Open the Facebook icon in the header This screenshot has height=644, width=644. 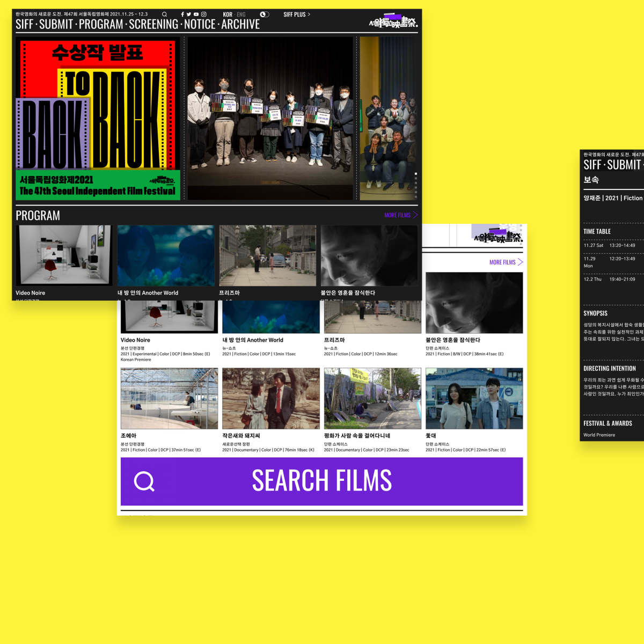[x=182, y=14]
